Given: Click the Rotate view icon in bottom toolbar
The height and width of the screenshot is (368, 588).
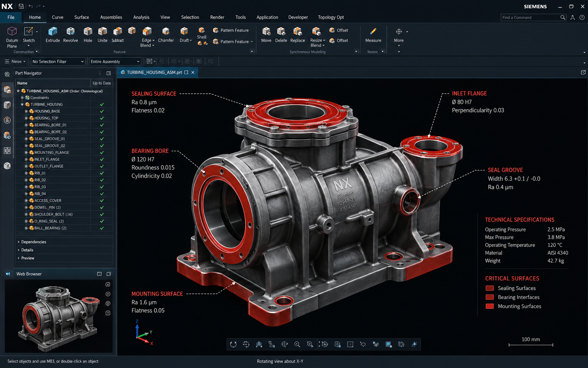Looking at the screenshot, I should point(233,344).
